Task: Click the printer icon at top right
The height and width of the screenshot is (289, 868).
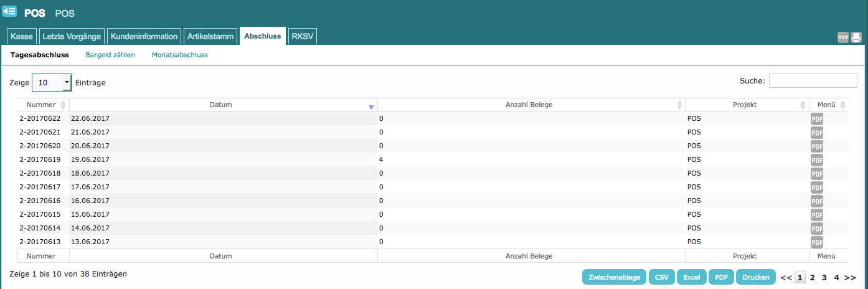Action: 856,37
